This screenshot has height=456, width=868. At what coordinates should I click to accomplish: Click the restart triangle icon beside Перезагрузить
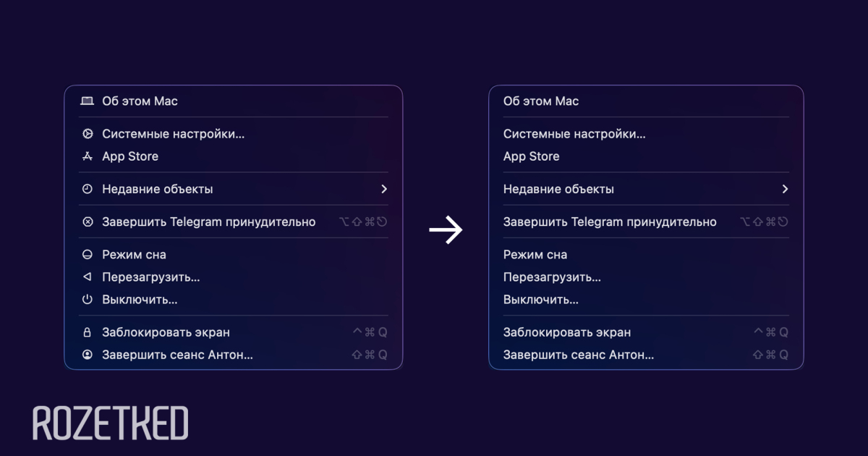pos(88,277)
